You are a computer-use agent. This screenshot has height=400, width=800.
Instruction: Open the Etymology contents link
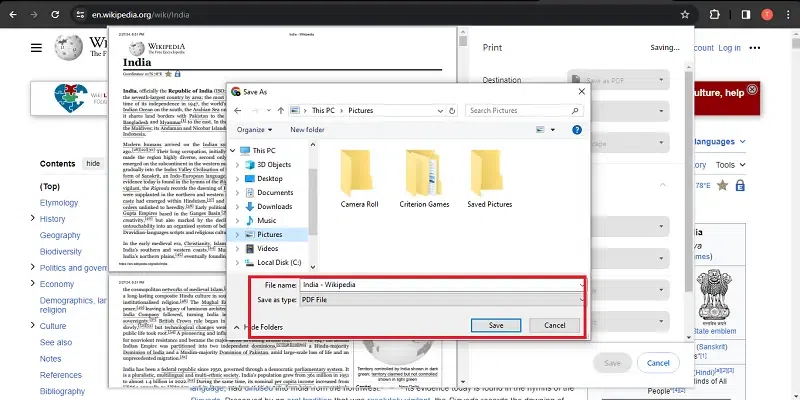click(x=59, y=203)
